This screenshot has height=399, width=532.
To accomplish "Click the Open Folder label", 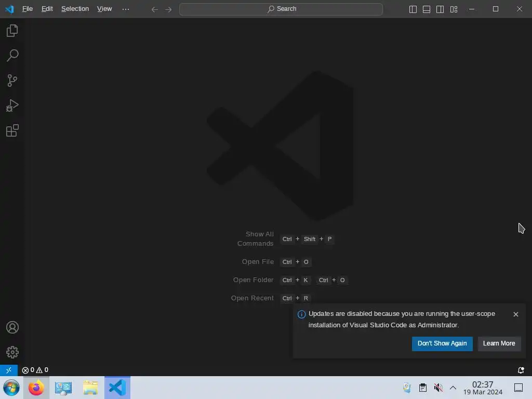I will point(253,280).
